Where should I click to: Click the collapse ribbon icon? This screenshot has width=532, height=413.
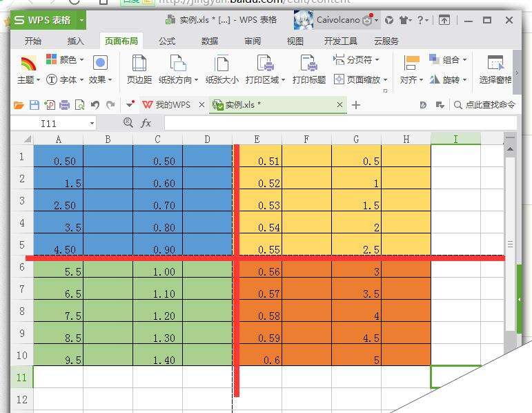[x=444, y=20]
